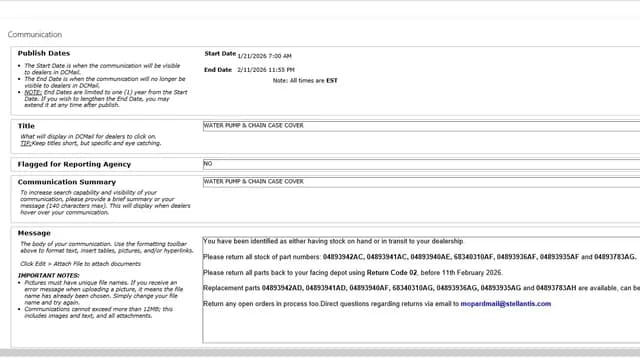Viewport: 640px width, 360px height.
Task: Click the Flagged for Reporting Agency field
Action: tap(421, 164)
